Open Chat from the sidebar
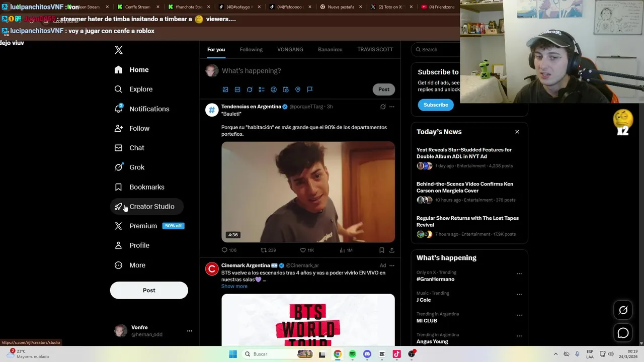The width and height of the screenshot is (644, 362). [130, 148]
